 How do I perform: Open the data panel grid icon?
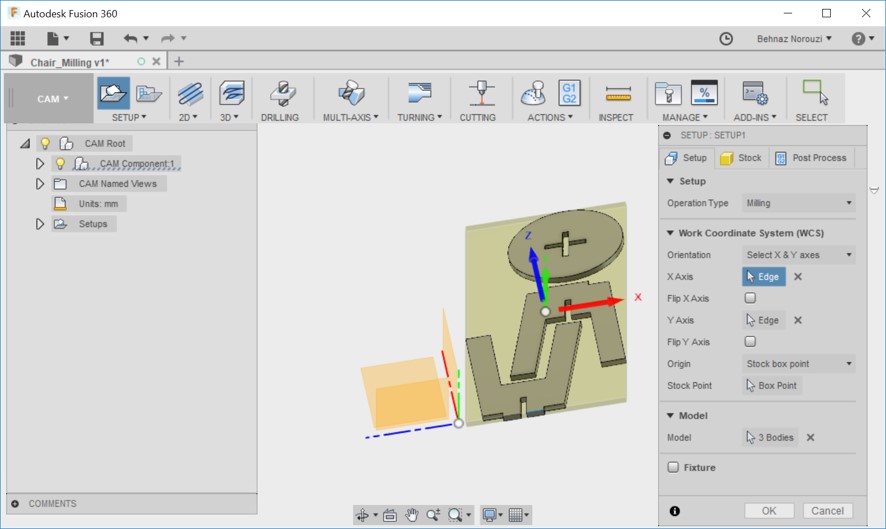[x=18, y=38]
